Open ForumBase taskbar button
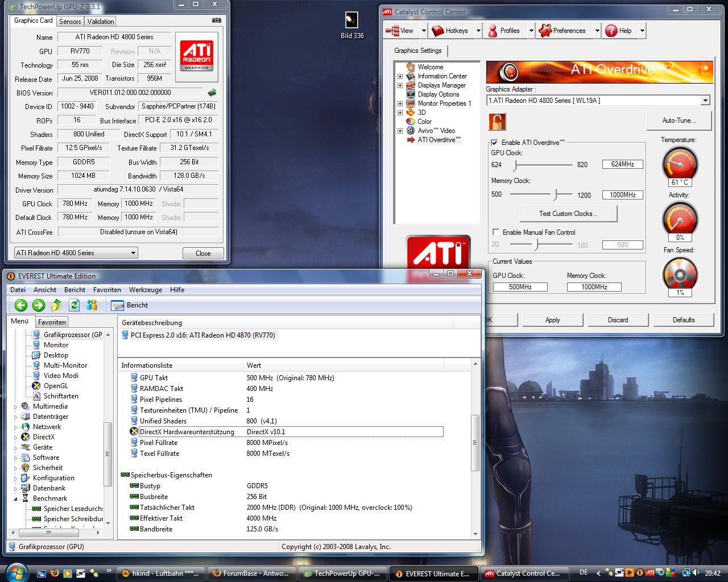The image size is (728, 582). point(252,573)
